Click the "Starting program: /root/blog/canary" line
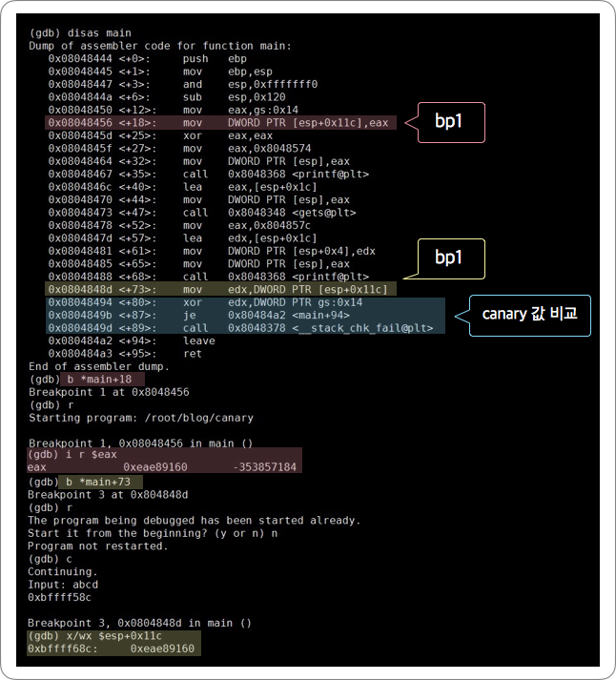Viewport: 616px width, 680px height. (x=141, y=418)
